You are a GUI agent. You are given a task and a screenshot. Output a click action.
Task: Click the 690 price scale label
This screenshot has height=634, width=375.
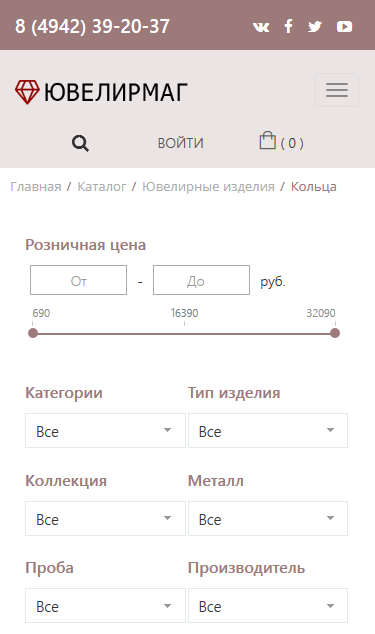41,313
